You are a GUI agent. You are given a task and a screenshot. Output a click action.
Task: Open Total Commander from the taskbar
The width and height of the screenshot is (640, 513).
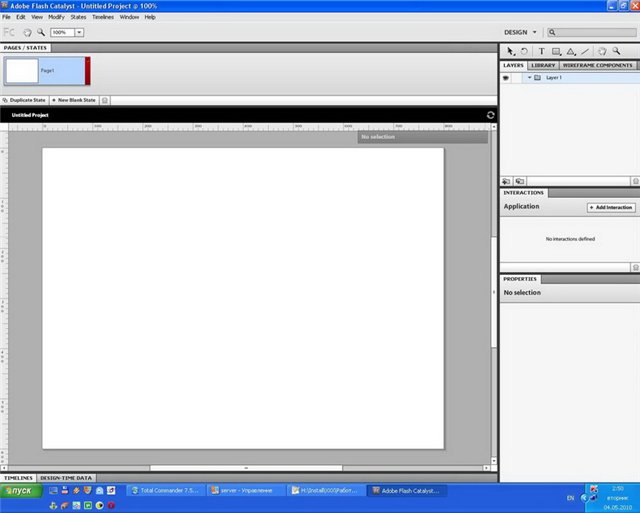point(165,491)
